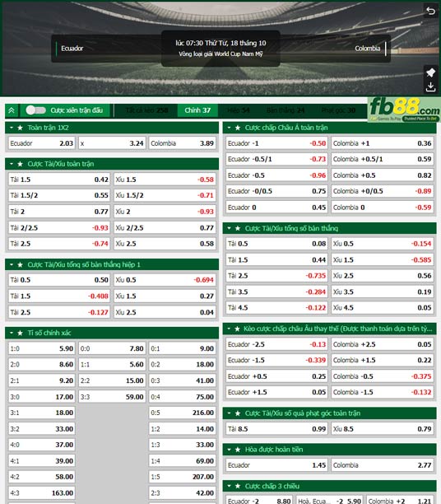The width and height of the screenshot is (441, 504).
Task: Select the Chính 37 tab
Action: 197,110
